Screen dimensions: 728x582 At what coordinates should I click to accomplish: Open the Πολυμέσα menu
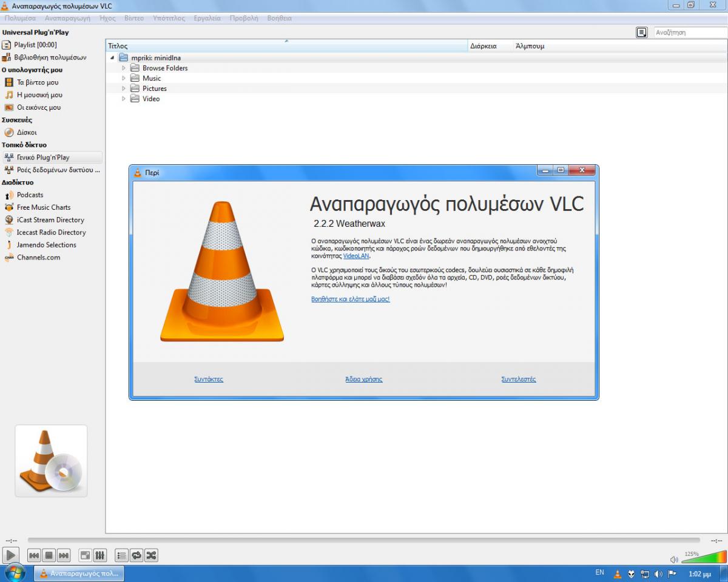(x=20, y=18)
